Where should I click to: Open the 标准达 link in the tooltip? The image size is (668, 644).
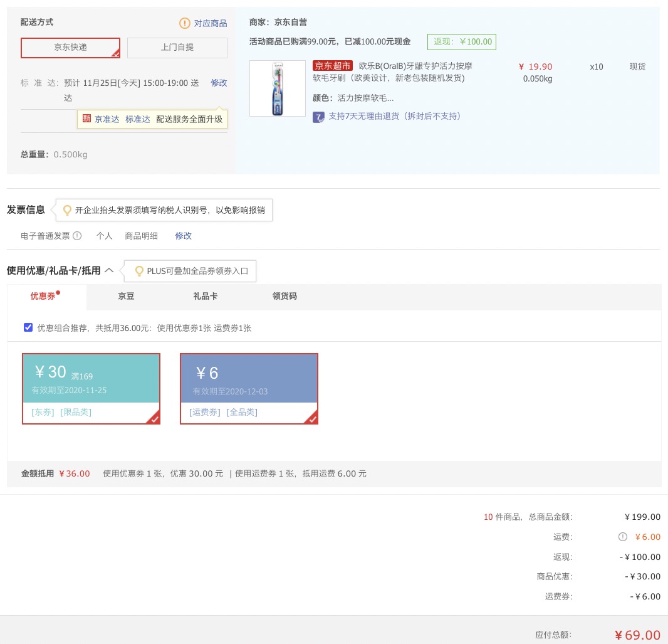coord(138,119)
